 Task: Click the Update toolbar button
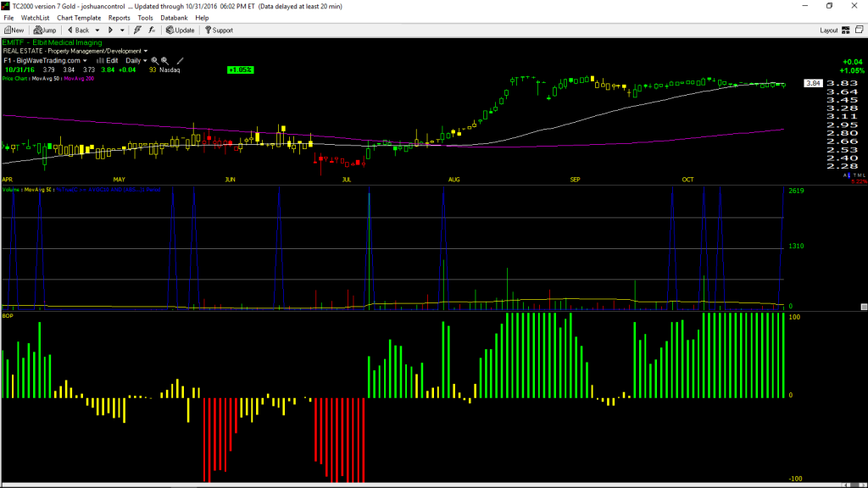coord(181,30)
